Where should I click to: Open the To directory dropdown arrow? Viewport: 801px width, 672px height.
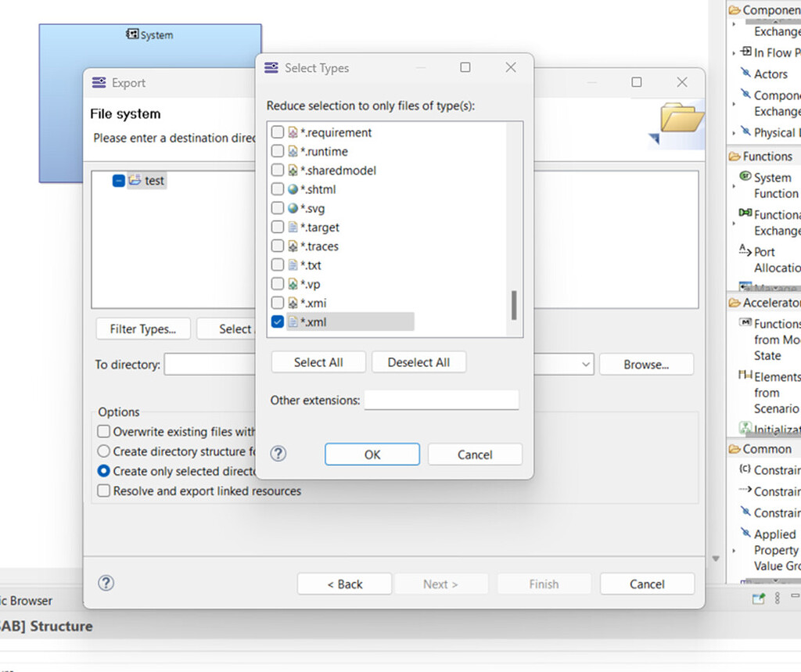pos(586,365)
